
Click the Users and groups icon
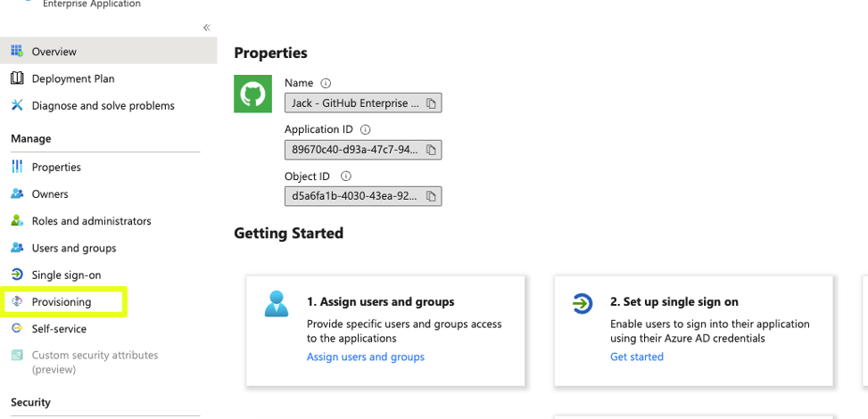(17, 248)
